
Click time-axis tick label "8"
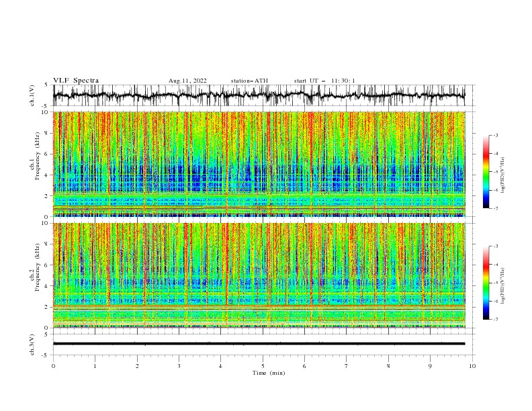click(388, 366)
